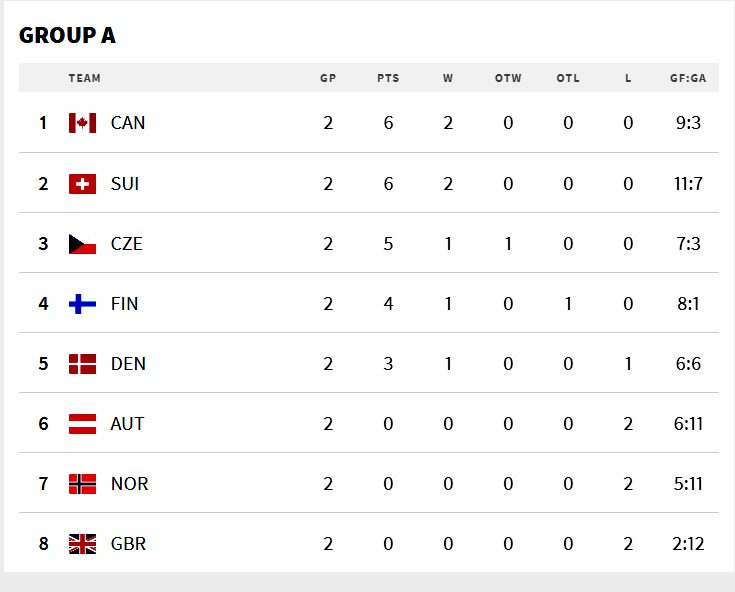Select the FIN team name
Image resolution: width=735 pixels, height=592 pixels.
click(x=125, y=304)
